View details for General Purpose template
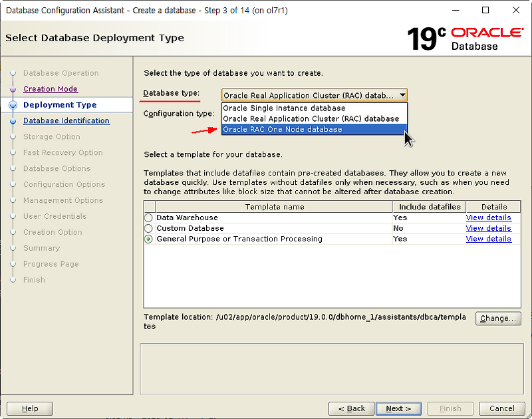The width and height of the screenshot is (532, 419). pos(489,239)
